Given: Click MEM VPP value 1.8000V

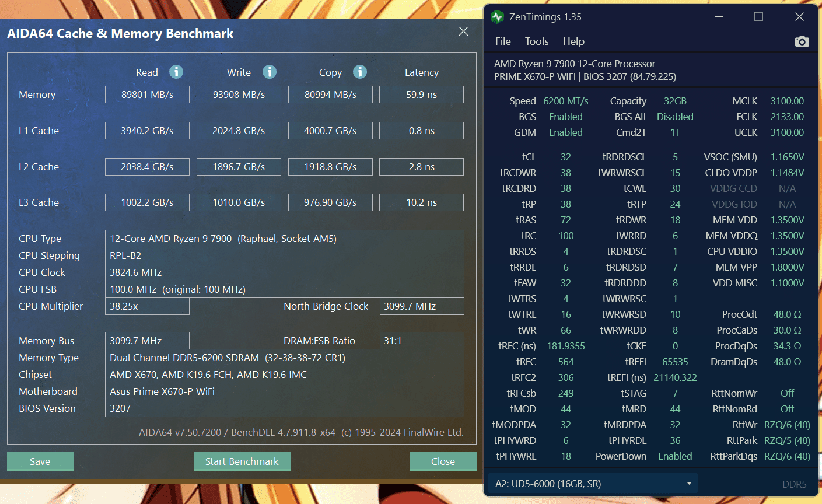Looking at the screenshot, I should 787,267.
